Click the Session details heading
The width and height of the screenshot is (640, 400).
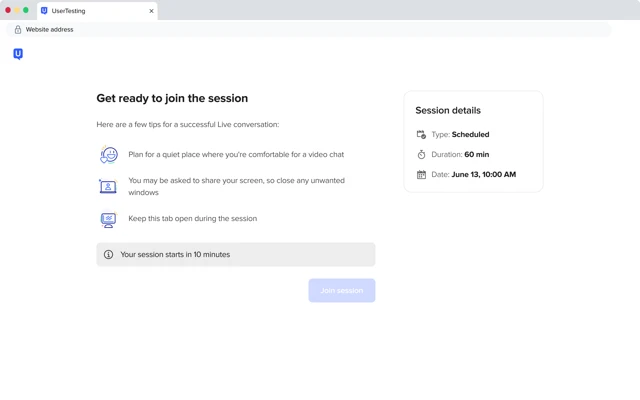pyautogui.click(x=448, y=111)
